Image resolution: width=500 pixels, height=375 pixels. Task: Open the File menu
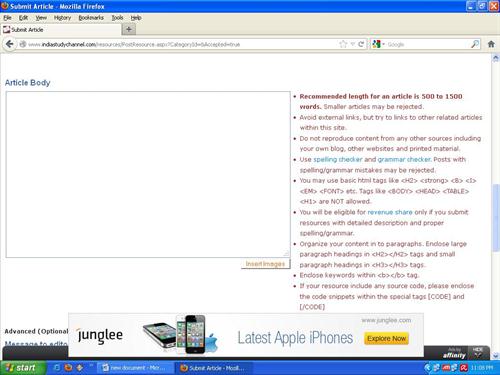tap(7, 18)
